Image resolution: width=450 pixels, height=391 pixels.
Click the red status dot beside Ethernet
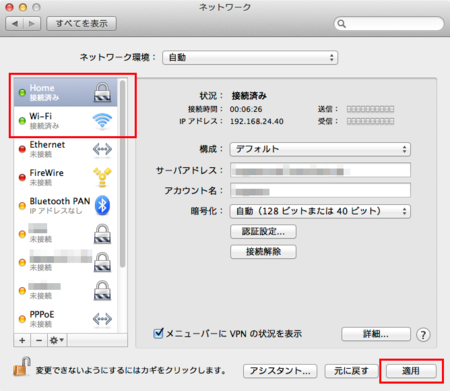pos(22,149)
